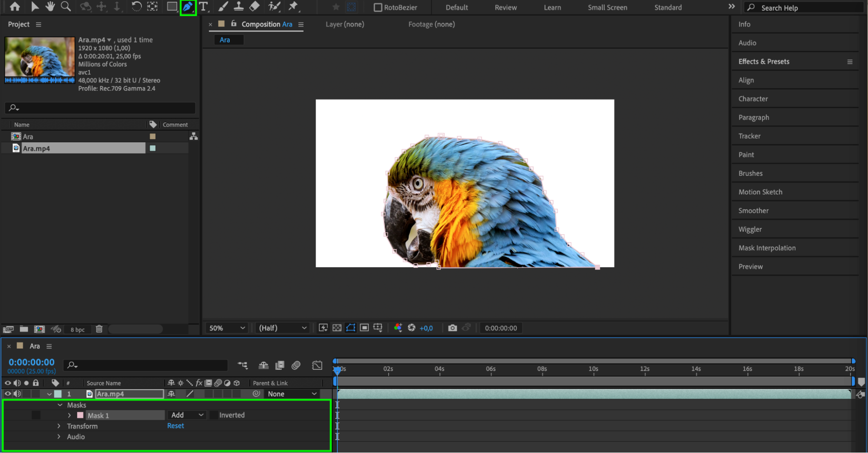This screenshot has height=453, width=868.
Task: Hide the Ara.mp4 layer with eye icon
Action: pyautogui.click(x=8, y=394)
